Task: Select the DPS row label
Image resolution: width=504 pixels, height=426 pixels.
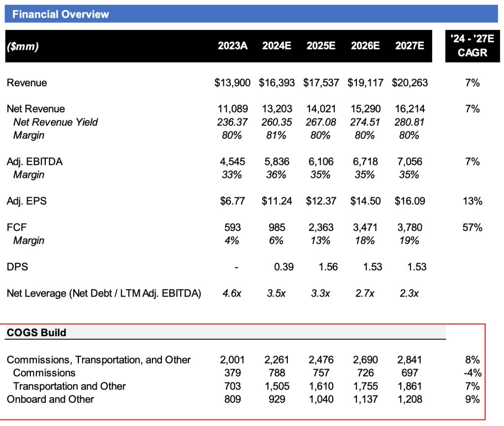Action: pos(17,267)
